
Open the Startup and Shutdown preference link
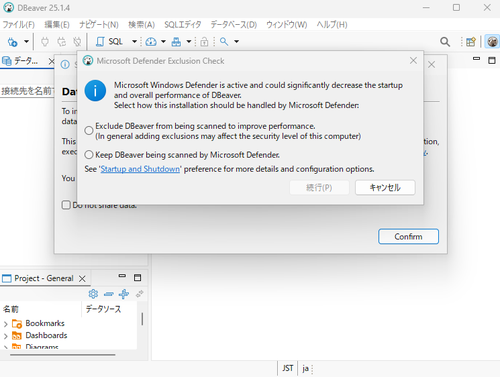pos(140,169)
